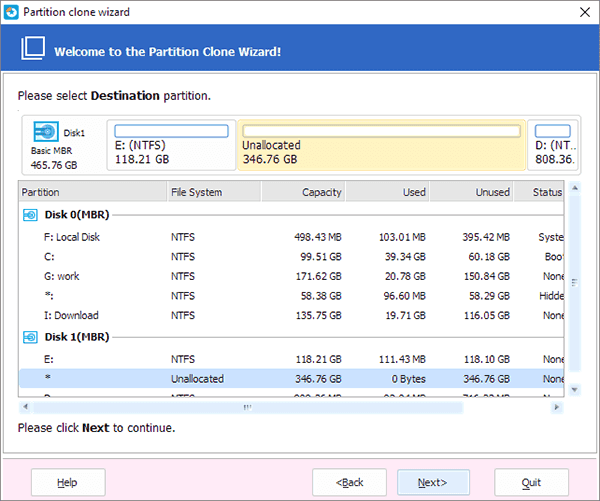Click the Disk 1(MBR) disk icon
The height and width of the screenshot is (501, 600).
tap(30, 337)
